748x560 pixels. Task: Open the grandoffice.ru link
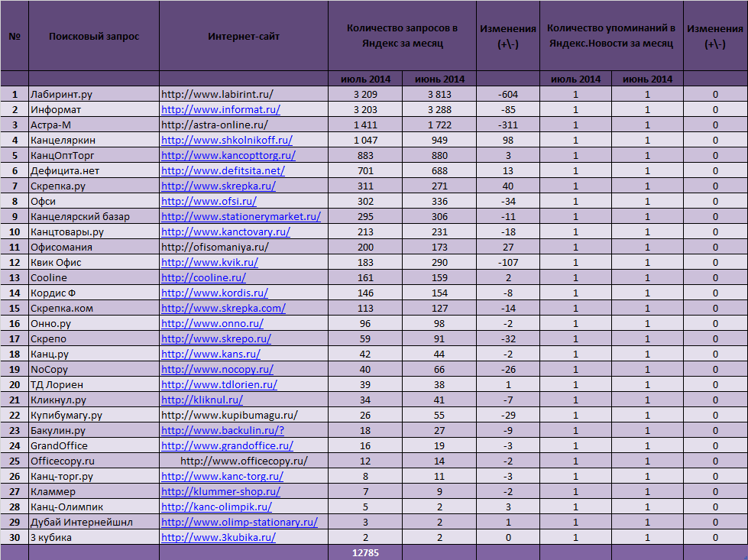[227, 445]
